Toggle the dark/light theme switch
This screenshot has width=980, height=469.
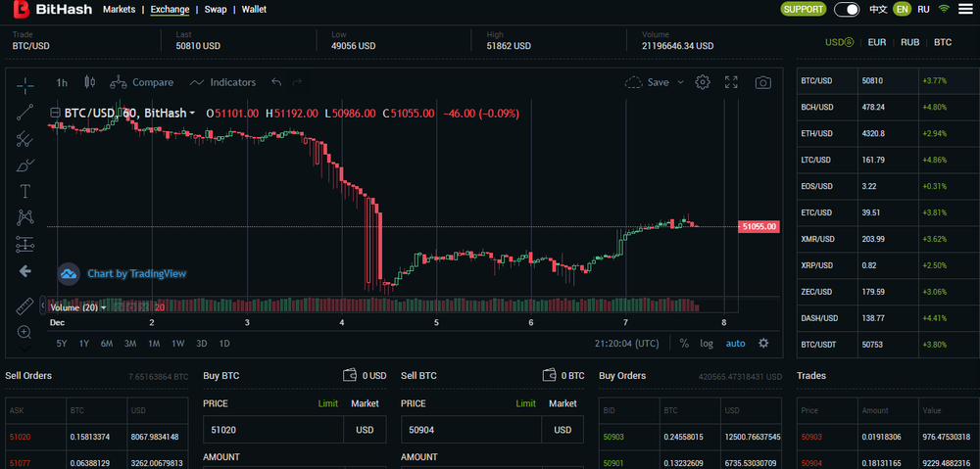coord(847,10)
